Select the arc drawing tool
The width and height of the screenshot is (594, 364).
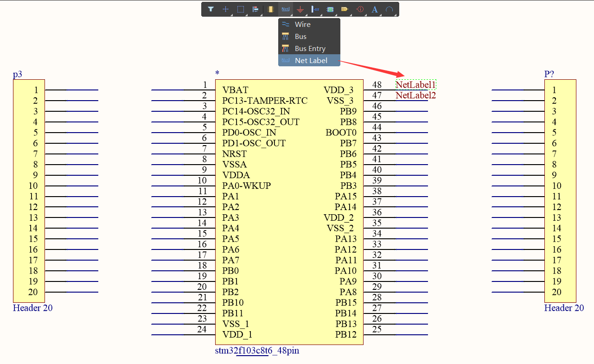pyautogui.click(x=390, y=9)
